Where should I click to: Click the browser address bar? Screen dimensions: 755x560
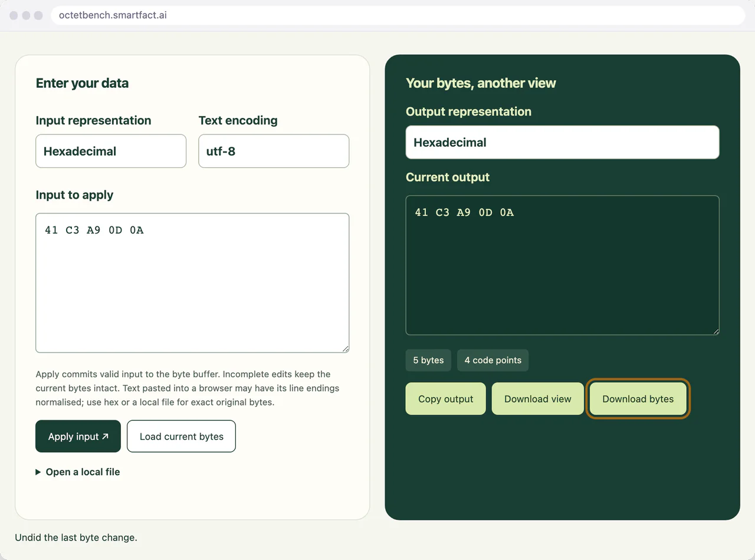(398, 15)
